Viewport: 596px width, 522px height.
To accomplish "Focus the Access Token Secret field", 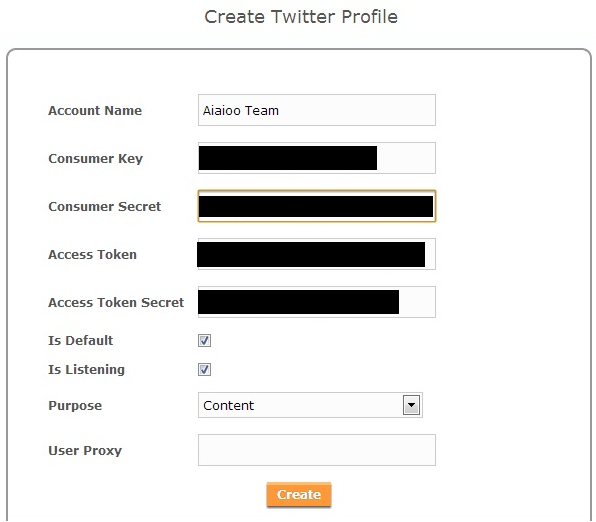I will click(317, 302).
